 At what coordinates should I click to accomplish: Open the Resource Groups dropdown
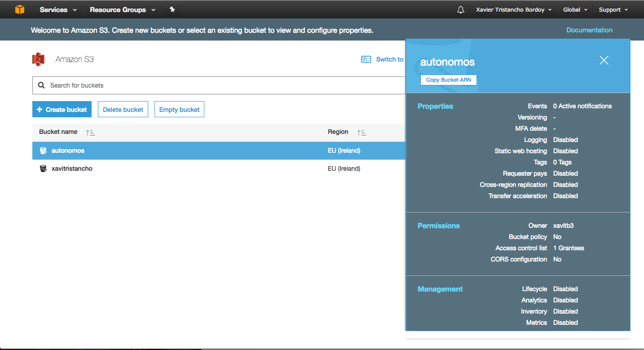pos(123,9)
